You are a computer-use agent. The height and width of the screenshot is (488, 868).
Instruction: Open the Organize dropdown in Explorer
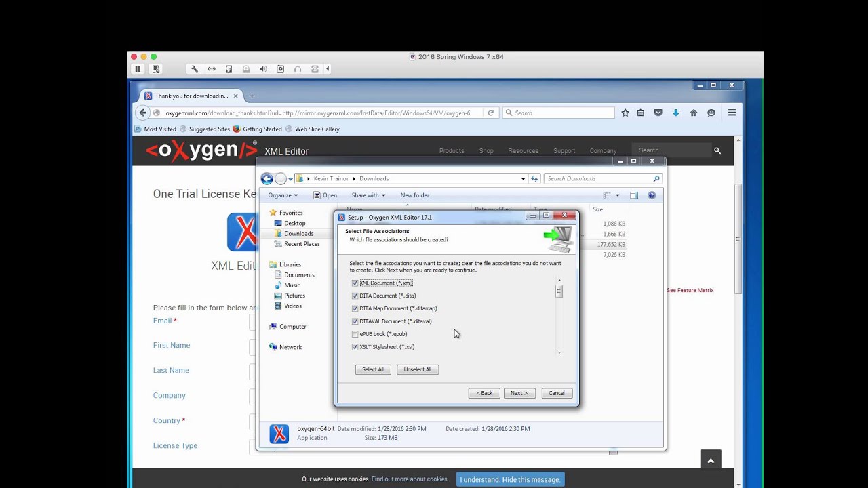[283, 195]
